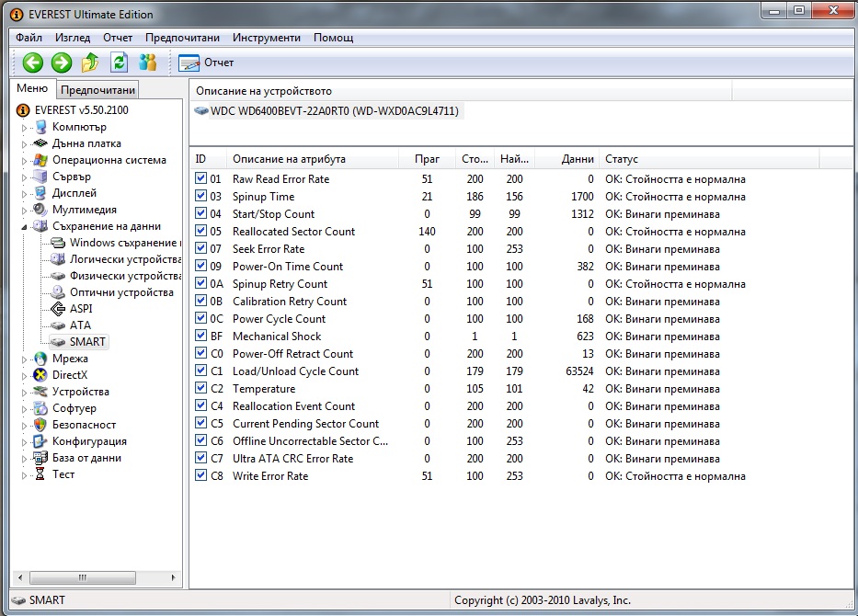This screenshot has height=616, width=858.
Task: Select Мултимедия in the tree
Action: [x=85, y=210]
